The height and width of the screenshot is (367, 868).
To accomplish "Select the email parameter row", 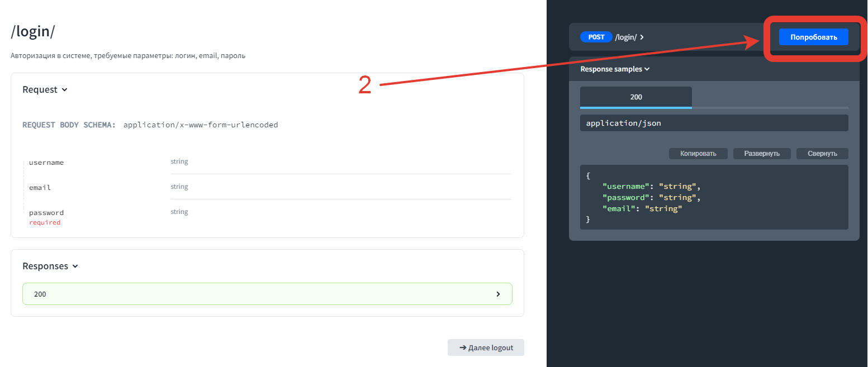I will click(x=40, y=188).
